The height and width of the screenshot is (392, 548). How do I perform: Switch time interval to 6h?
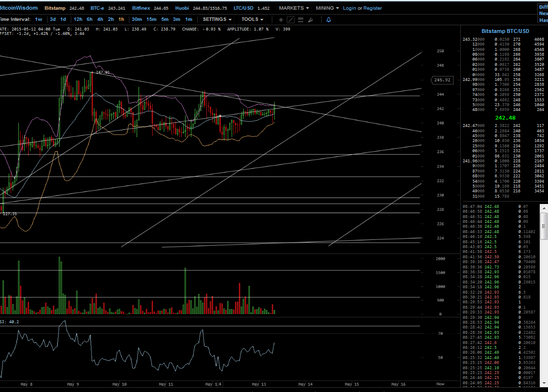click(x=90, y=19)
